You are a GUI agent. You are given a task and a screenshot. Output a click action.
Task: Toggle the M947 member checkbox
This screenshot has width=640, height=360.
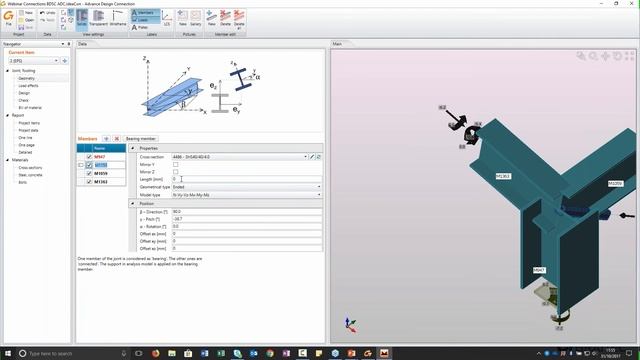click(x=89, y=157)
